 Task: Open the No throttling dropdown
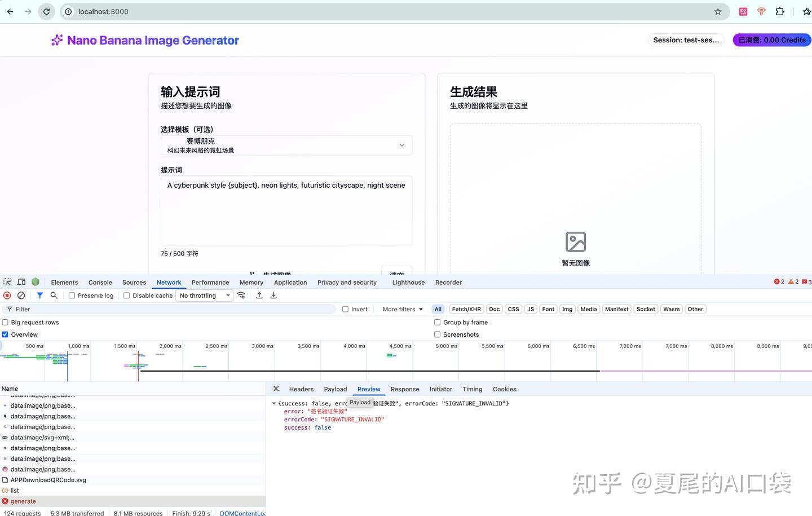click(204, 295)
